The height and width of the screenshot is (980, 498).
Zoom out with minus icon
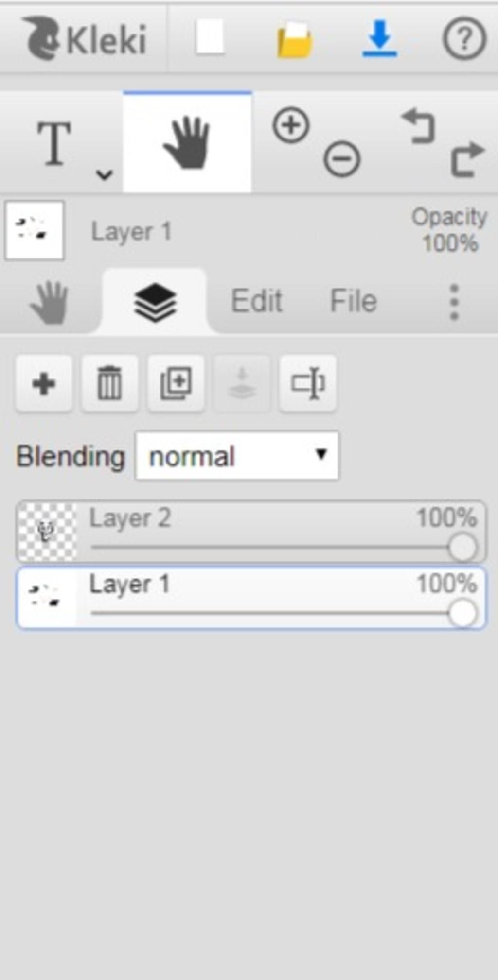pyautogui.click(x=342, y=158)
